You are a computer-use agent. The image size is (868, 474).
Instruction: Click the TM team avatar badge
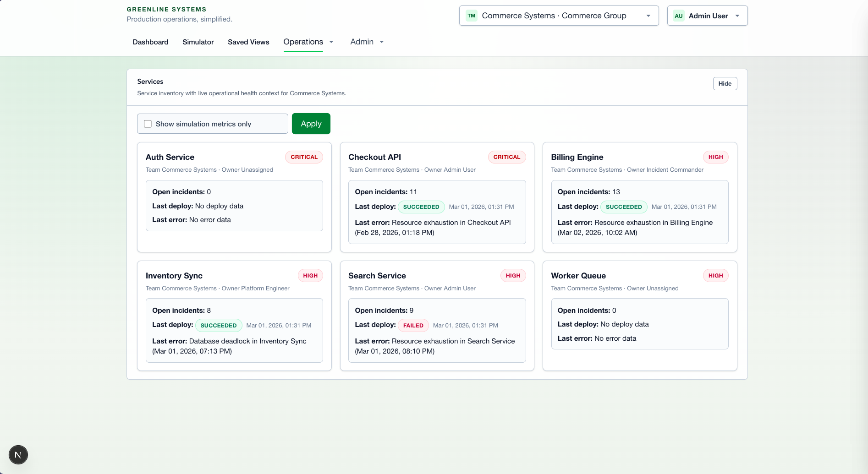click(x=471, y=16)
